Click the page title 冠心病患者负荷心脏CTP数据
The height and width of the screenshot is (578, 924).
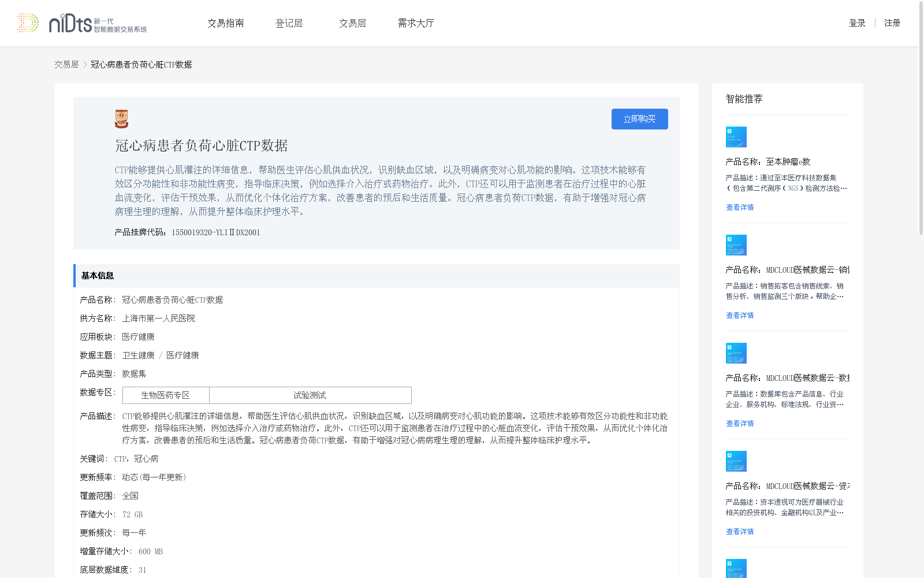tap(202, 146)
